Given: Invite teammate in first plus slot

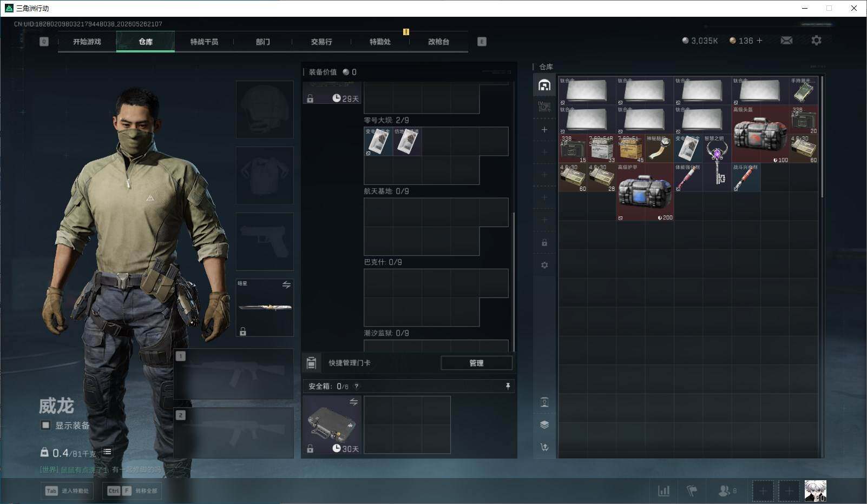Looking at the screenshot, I should tap(763, 491).
